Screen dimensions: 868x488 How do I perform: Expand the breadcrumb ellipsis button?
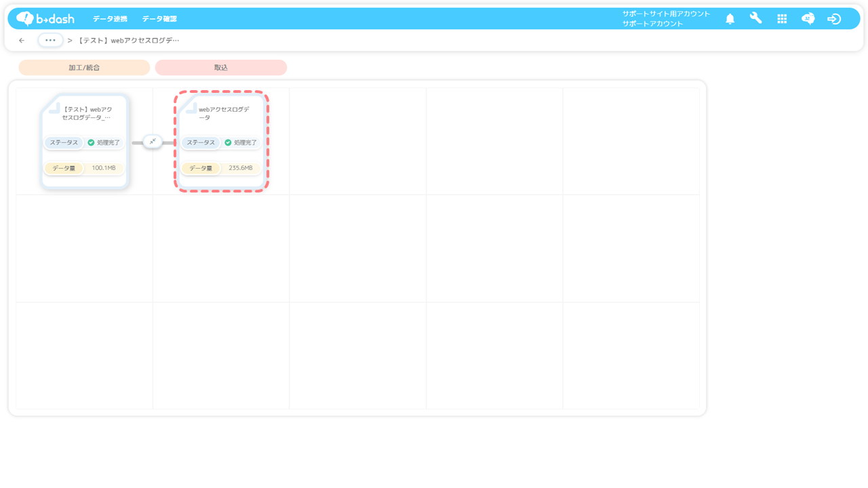[x=50, y=40]
